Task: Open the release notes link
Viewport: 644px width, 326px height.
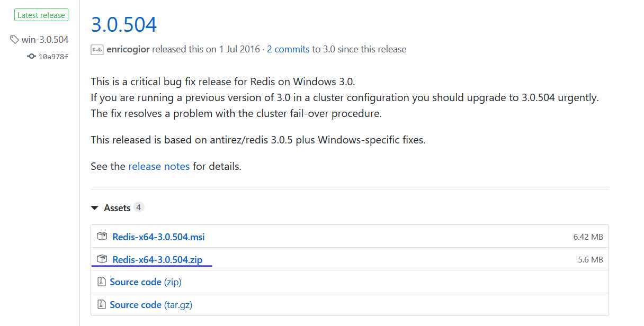Action: pos(159,166)
